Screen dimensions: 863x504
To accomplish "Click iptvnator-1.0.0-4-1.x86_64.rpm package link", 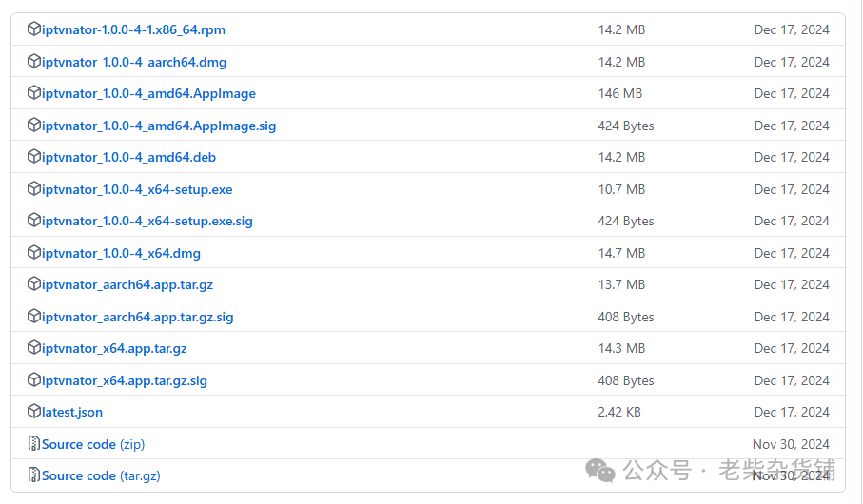I will [133, 29].
